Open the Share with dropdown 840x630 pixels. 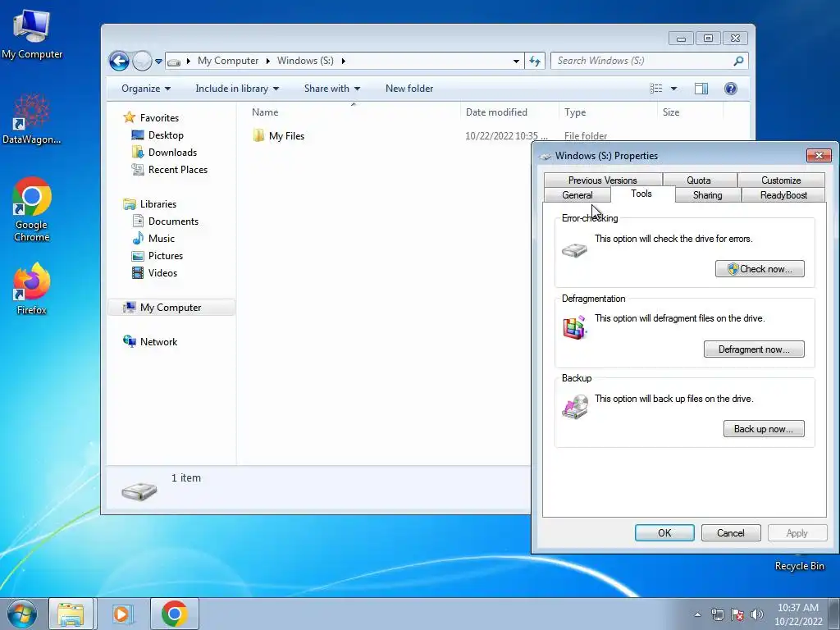[331, 89]
